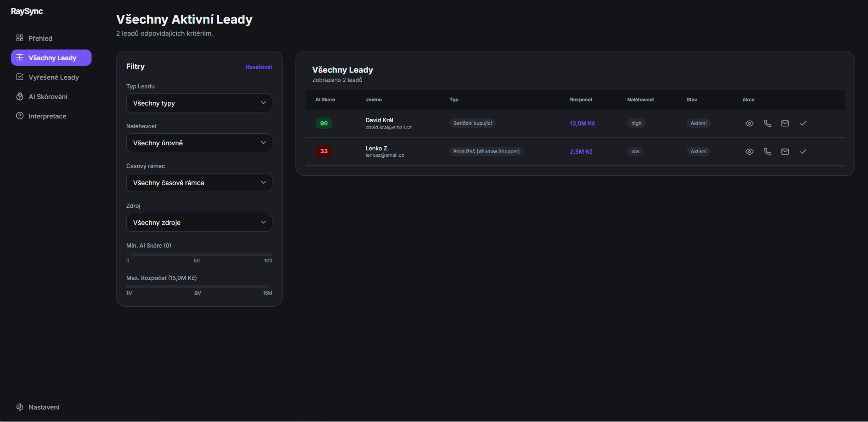Viewport: 868px width, 422px height.
Task: Click the eye icon for David Král
Action: click(749, 124)
